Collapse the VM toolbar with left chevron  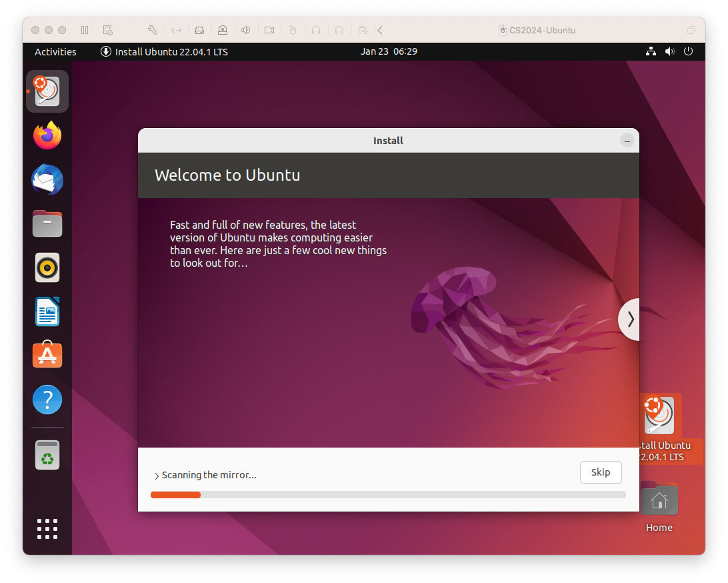[380, 30]
